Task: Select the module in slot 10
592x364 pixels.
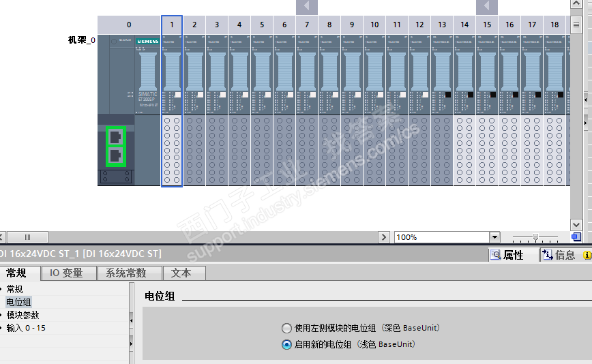Action: pyautogui.click(x=374, y=110)
